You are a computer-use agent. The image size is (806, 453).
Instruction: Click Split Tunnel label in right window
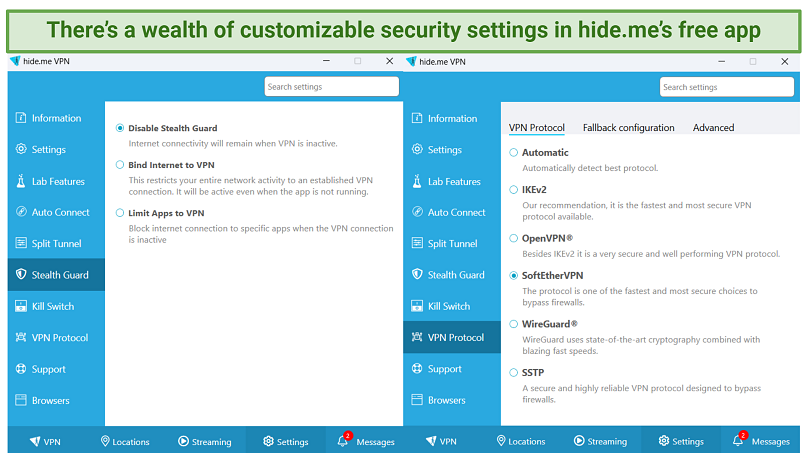click(453, 244)
